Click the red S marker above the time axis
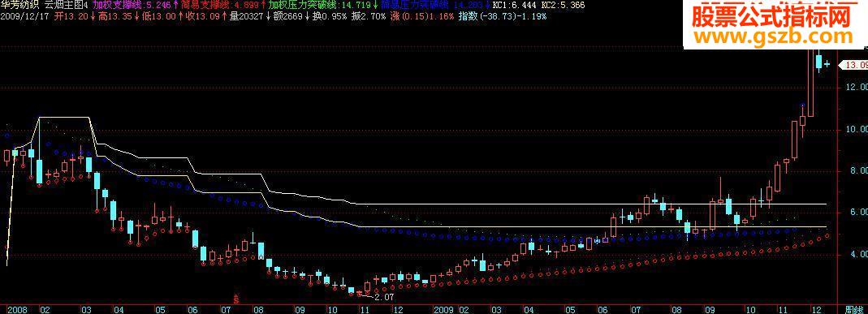868x314 pixels. [x=236, y=299]
